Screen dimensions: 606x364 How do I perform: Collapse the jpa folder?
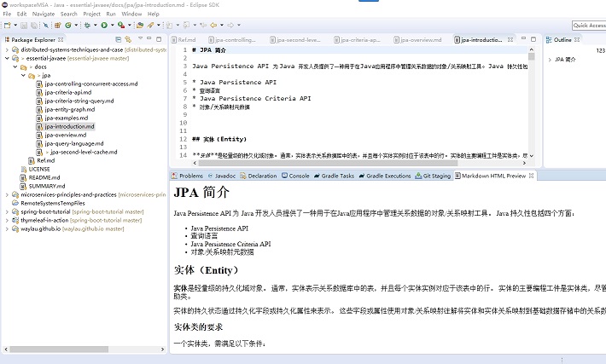click(23, 75)
